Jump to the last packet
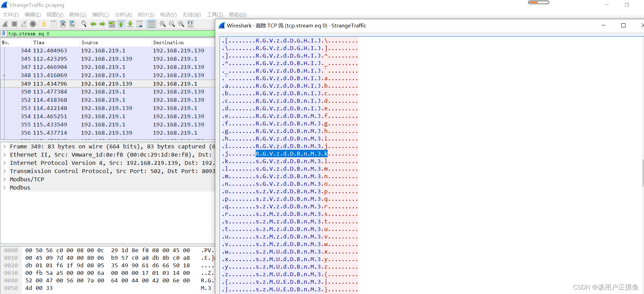This screenshot has width=644, height=294. click(130, 24)
